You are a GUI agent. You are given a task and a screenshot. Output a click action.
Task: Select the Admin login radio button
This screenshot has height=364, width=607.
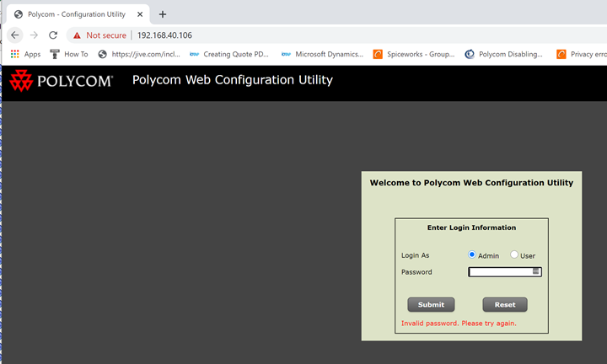click(471, 254)
